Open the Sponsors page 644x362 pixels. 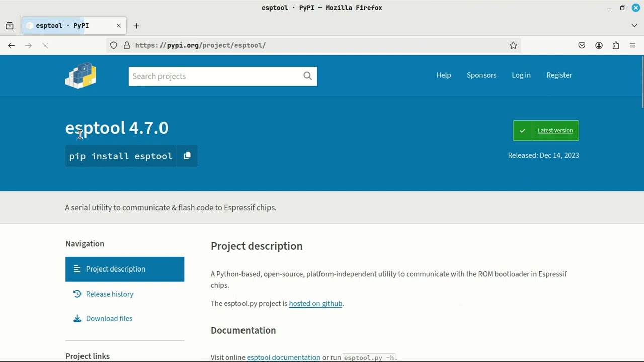(x=481, y=75)
